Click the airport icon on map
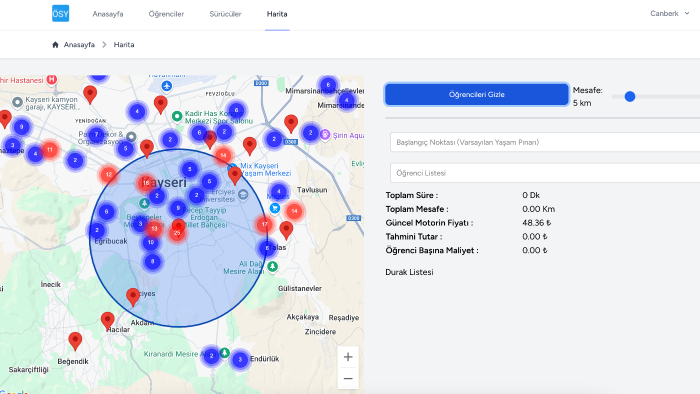The height and width of the screenshot is (394, 700). (x=167, y=86)
